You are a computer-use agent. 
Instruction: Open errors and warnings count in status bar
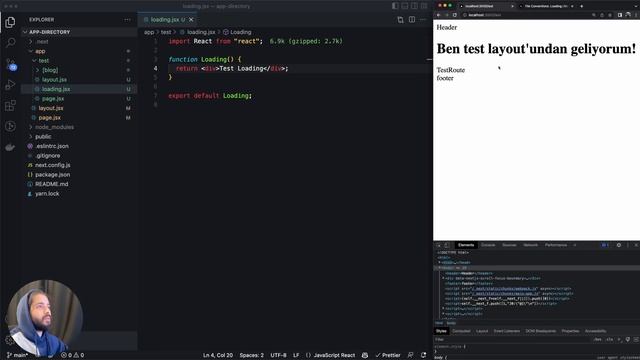[73, 355]
